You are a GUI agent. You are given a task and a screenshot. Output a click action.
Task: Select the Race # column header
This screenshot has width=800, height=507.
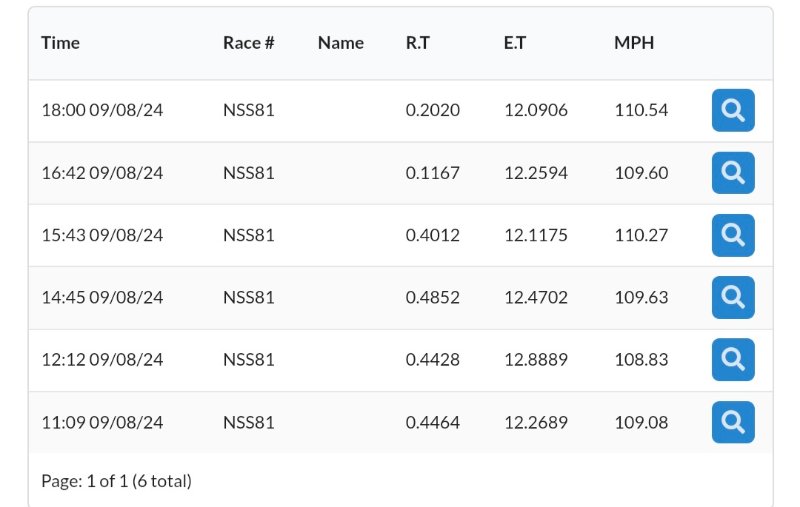[x=248, y=43]
